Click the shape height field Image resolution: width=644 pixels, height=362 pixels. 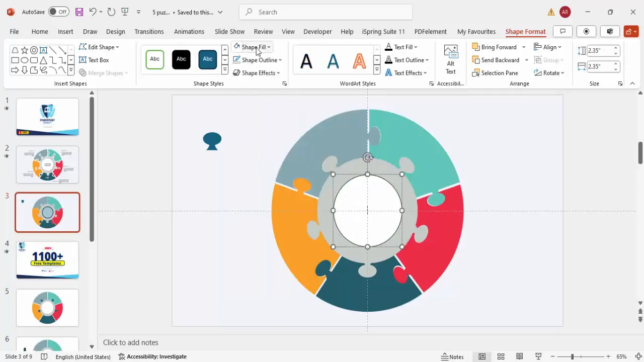tap(600, 50)
